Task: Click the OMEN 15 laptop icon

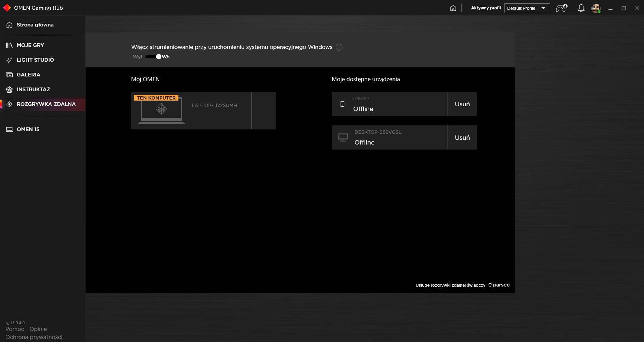Action: click(x=9, y=129)
